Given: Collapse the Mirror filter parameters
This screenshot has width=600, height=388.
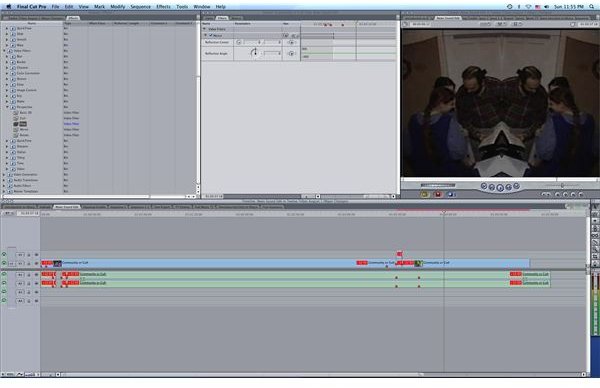Looking at the screenshot, I should (206, 35).
